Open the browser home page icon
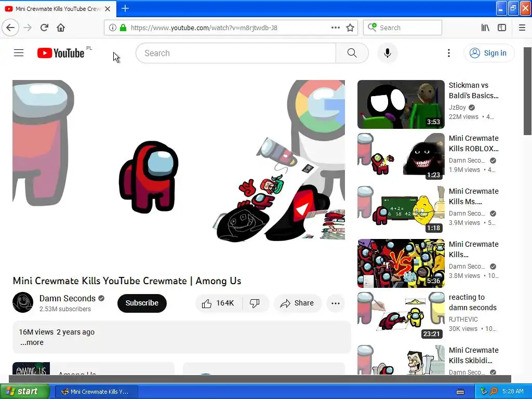Viewport: 532px width, 399px height. click(61, 28)
